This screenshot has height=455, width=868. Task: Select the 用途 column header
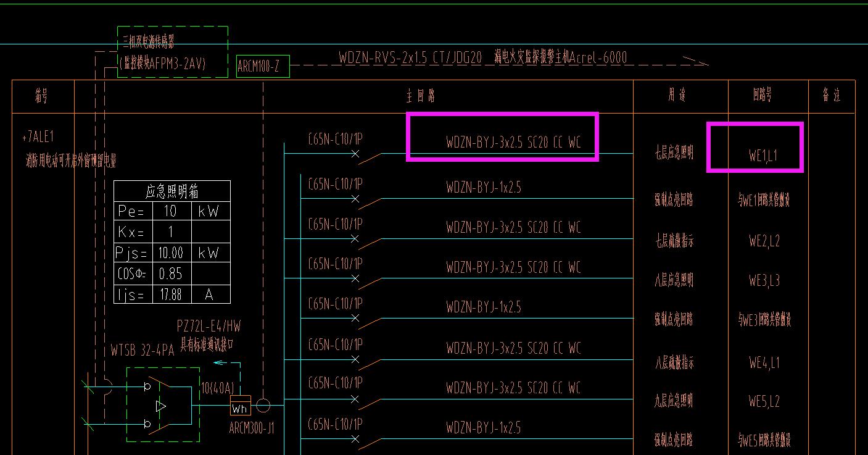tap(677, 96)
